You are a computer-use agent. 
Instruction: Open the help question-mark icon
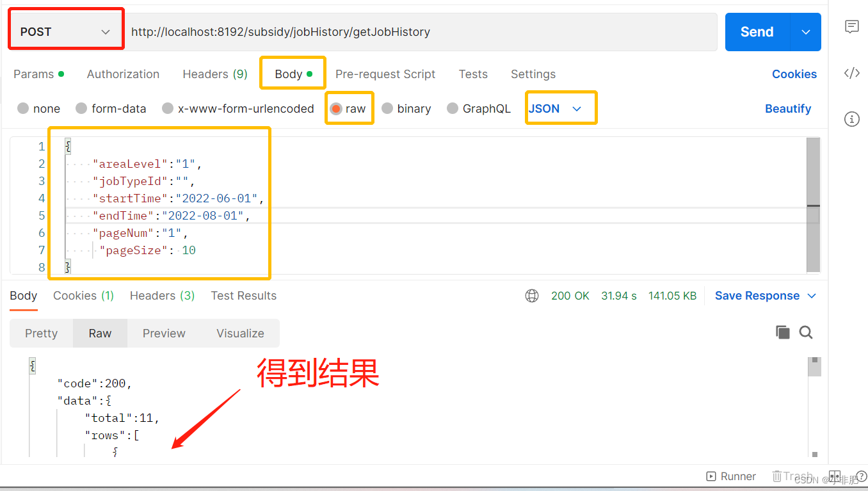[x=861, y=476]
